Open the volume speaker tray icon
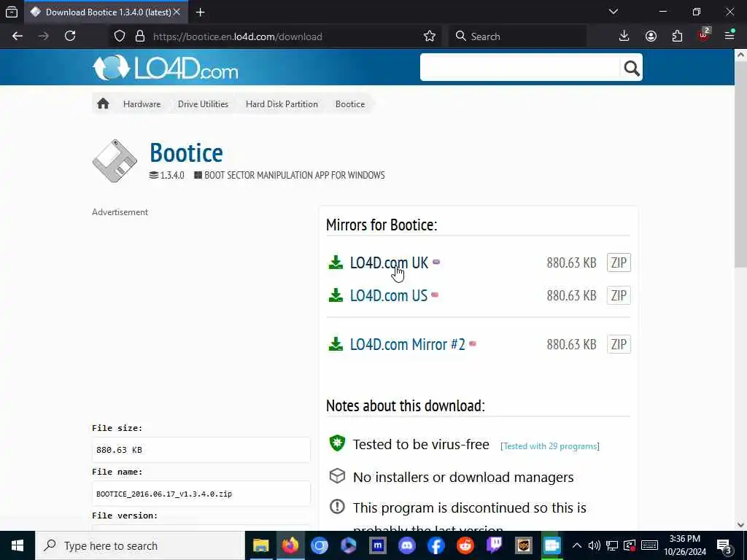Screen dimensions: 747x560 coord(594,545)
